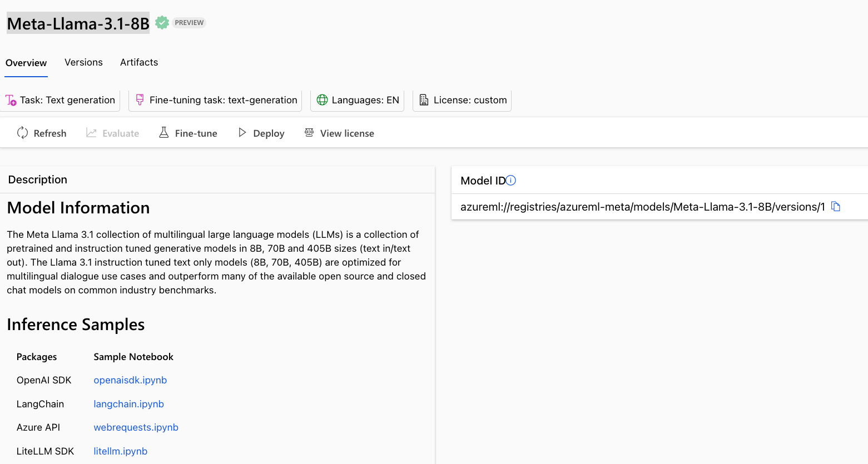Viewport: 868px width, 464px height.
Task: Click the globe languages icon
Action: (322, 100)
